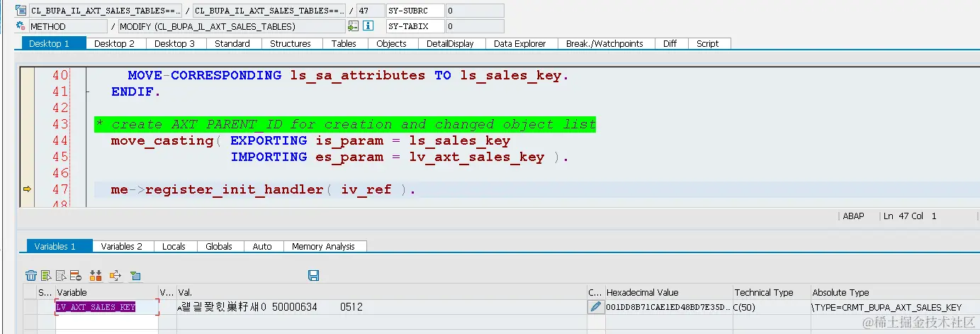The image size is (980, 334).
Task: Click the \TYPE=CRMT_BUPA_AXT_SALES_KEY cell
Action: pyautogui.click(x=894, y=307)
